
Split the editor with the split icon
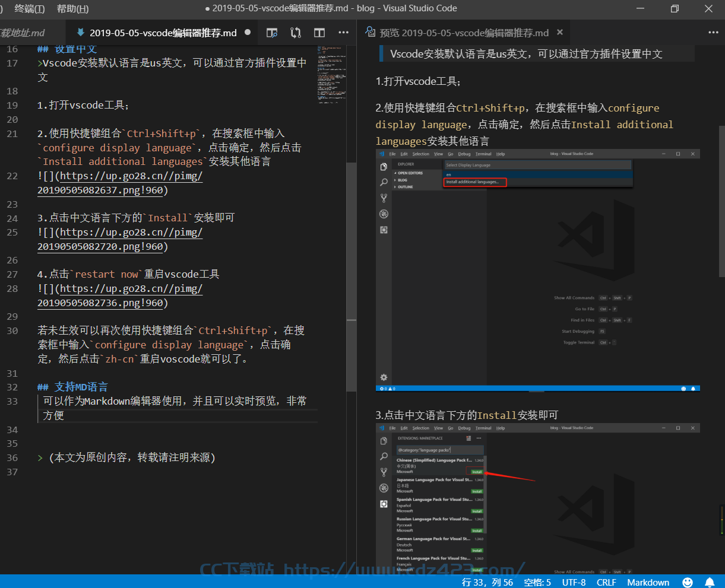pos(319,33)
